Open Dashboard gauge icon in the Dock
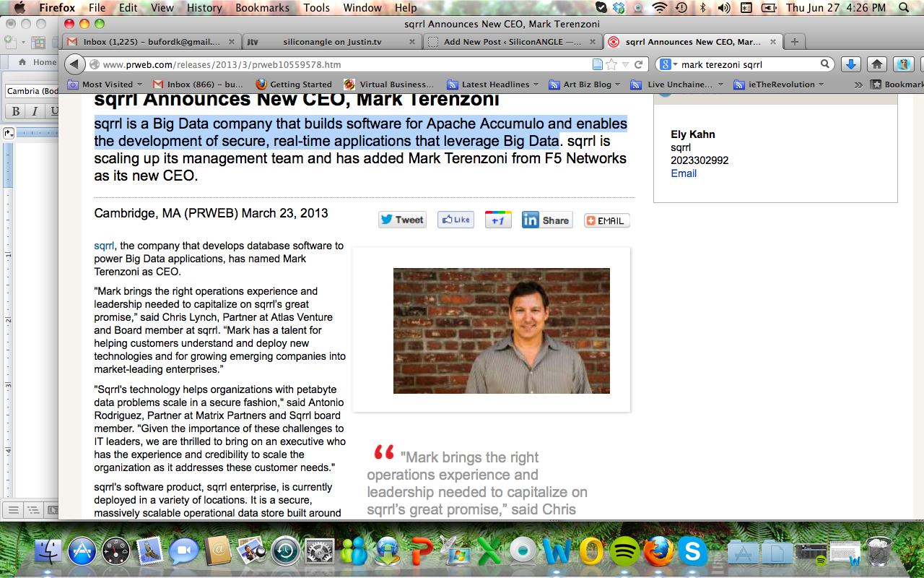The image size is (924, 578). click(116, 551)
